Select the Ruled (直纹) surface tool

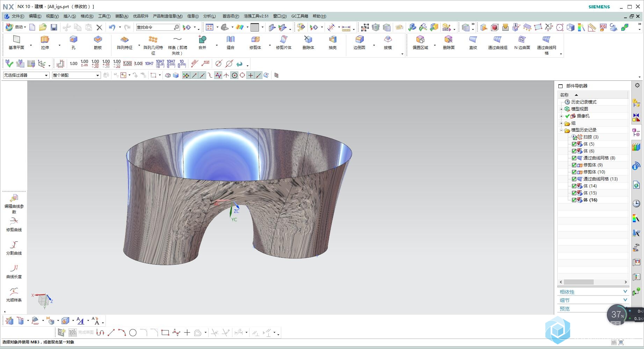[473, 42]
